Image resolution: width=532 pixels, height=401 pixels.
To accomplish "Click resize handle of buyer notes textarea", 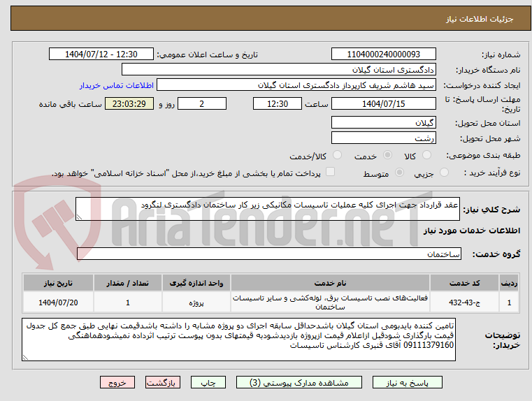I will click(25, 357).
